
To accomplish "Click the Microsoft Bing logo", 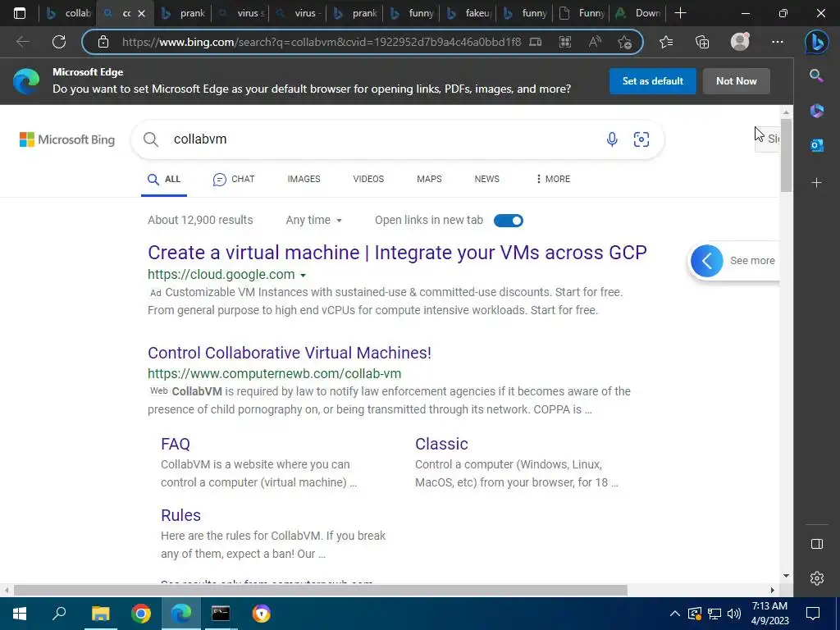I will point(67,139).
